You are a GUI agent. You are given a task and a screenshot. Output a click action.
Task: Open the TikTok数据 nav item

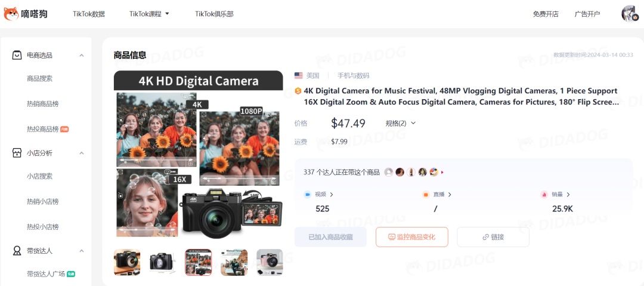pos(89,14)
